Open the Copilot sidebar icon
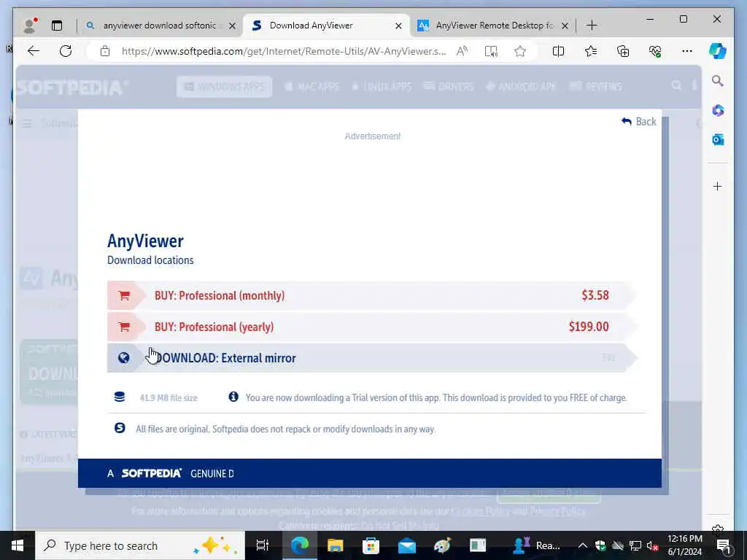Viewport: 747px width, 560px height. 717,50
